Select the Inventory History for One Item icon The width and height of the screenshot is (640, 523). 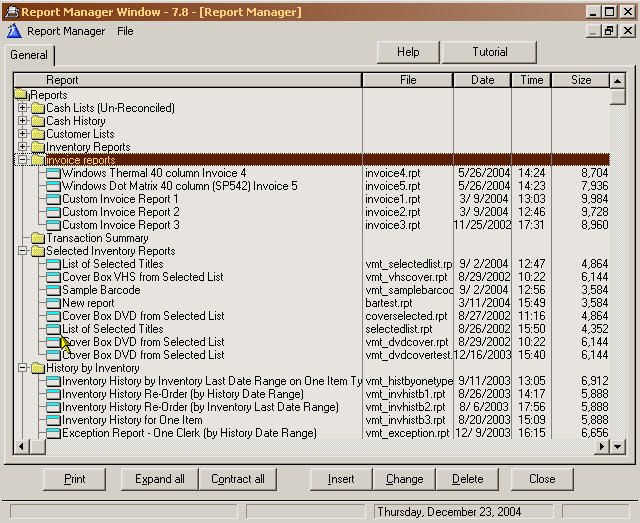click(x=53, y=420)
